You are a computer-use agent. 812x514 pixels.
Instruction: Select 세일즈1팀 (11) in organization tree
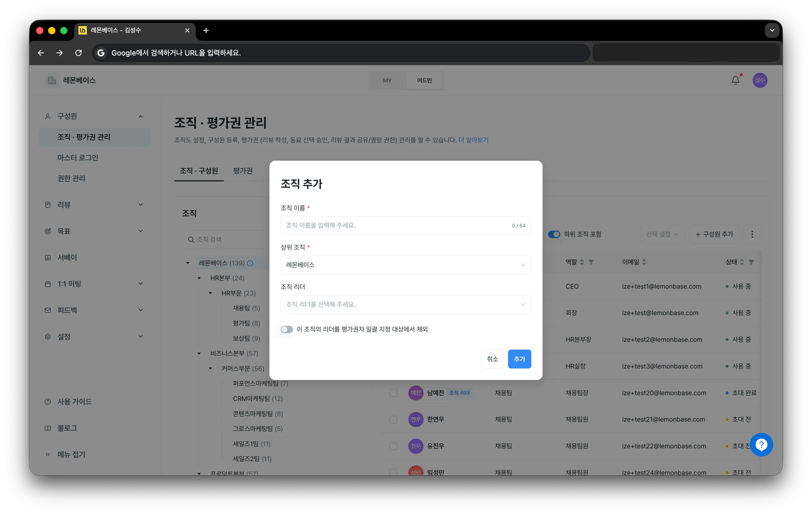coord(252,444)
